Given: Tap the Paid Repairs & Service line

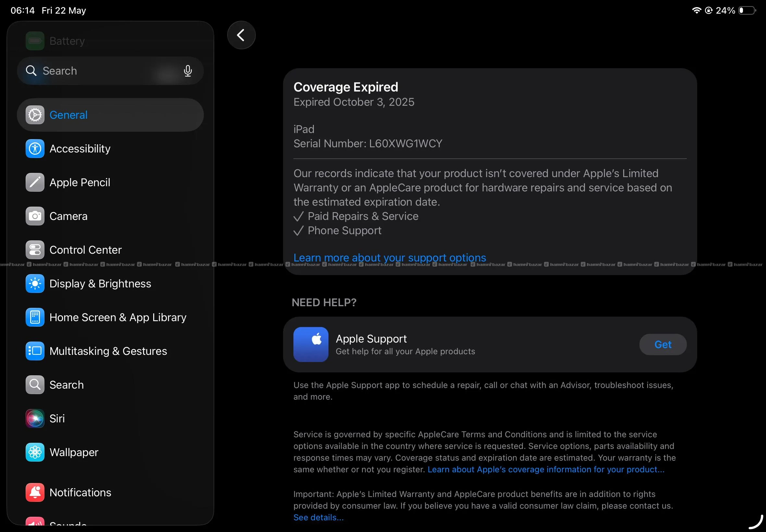Looking at the screenshot, I should (356, 216).
